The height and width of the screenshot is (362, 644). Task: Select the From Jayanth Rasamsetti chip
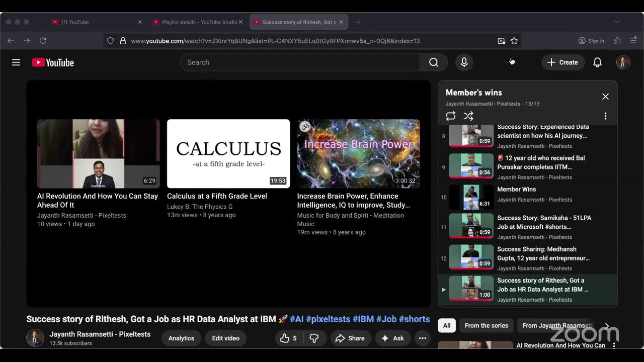(557, 325)
